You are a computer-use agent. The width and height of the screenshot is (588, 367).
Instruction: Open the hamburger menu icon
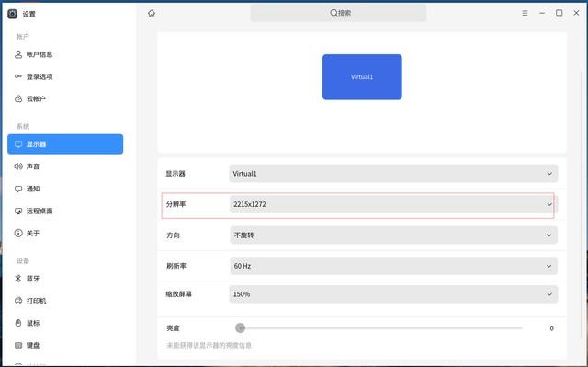525,13
